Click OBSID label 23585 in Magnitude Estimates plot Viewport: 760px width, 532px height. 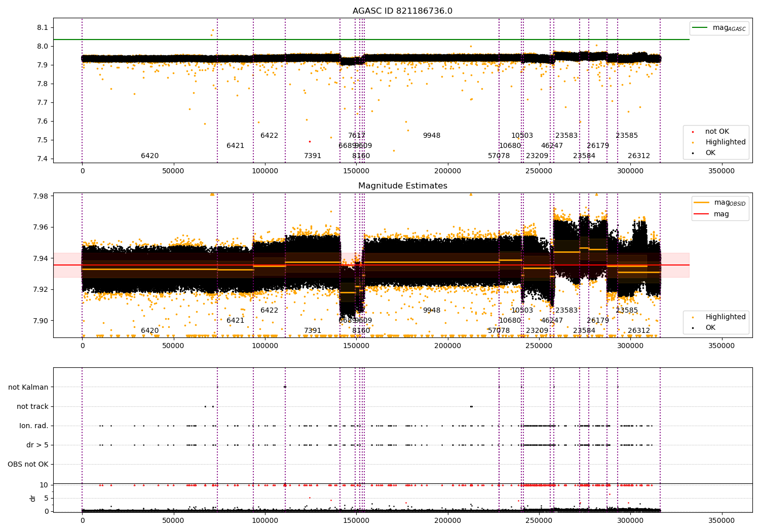click(x=627, y=311)
